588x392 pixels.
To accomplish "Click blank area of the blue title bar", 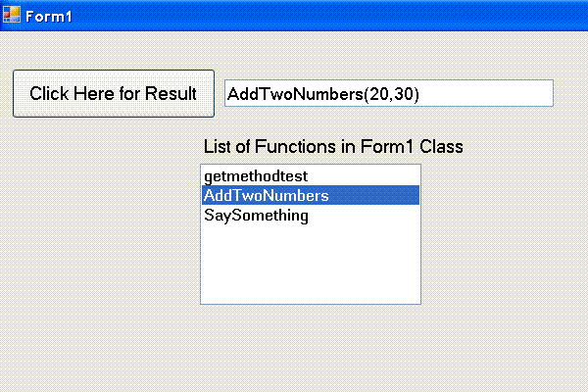I will [330, 16].
